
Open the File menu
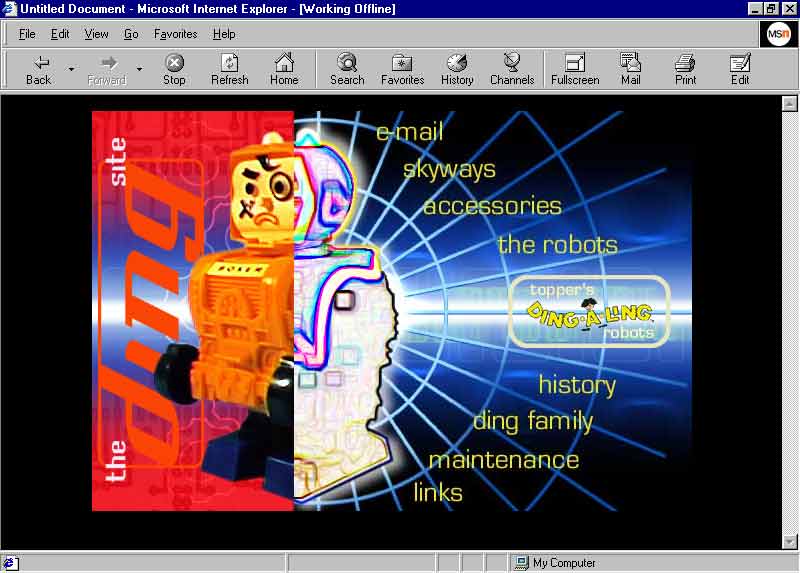click(x=27, y=34)
